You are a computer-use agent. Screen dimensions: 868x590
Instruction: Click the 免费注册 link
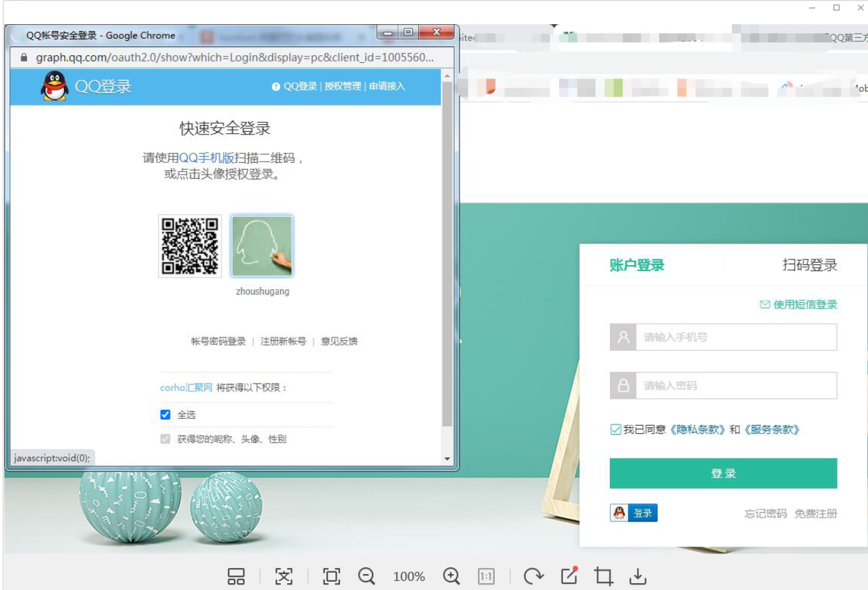click(816, 513)
